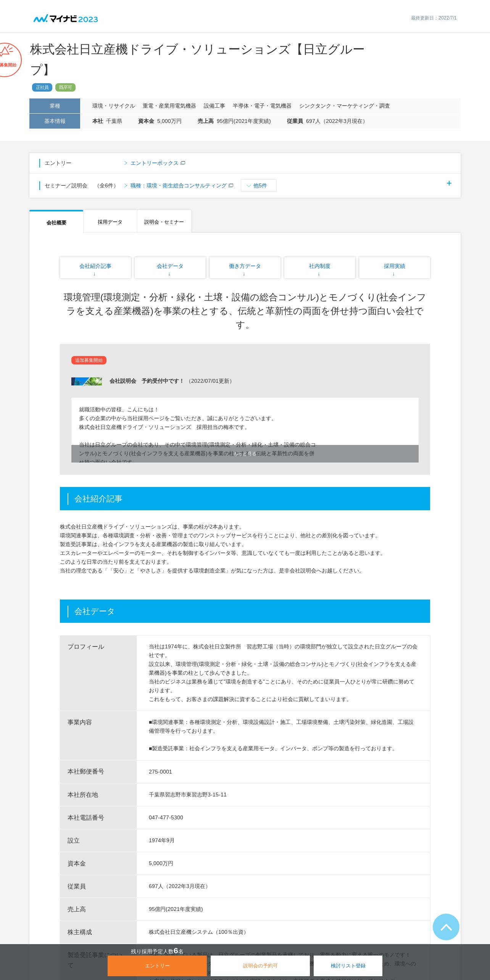This screenshot has width=490, height=980.
Task: Click the プロフィール row label
Action: tap(86, 647)
